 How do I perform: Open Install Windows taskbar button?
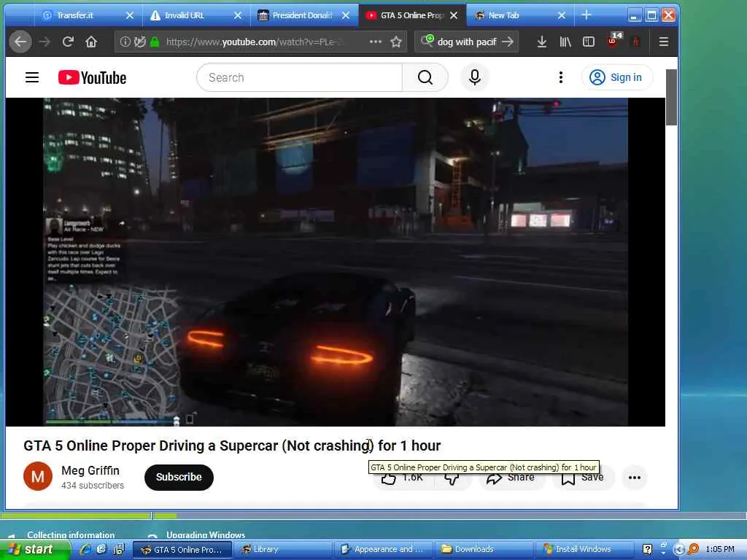[x=586, y=550]
